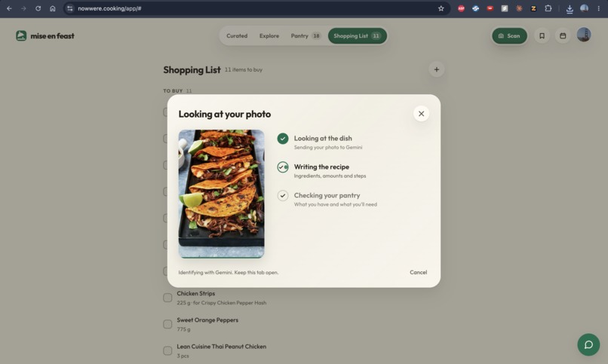The image size is (608, 364).
Task: Close the Looking at your photo dialog
Action: (x=421, y=114)
